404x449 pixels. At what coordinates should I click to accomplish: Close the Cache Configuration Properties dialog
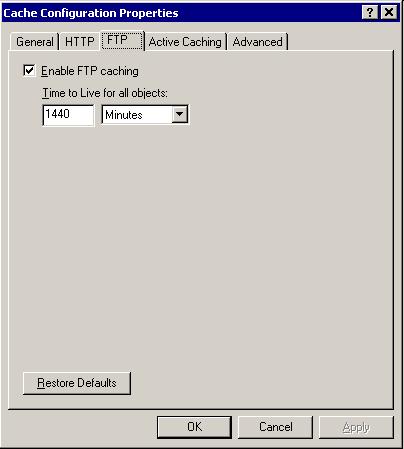click(389, 13)
